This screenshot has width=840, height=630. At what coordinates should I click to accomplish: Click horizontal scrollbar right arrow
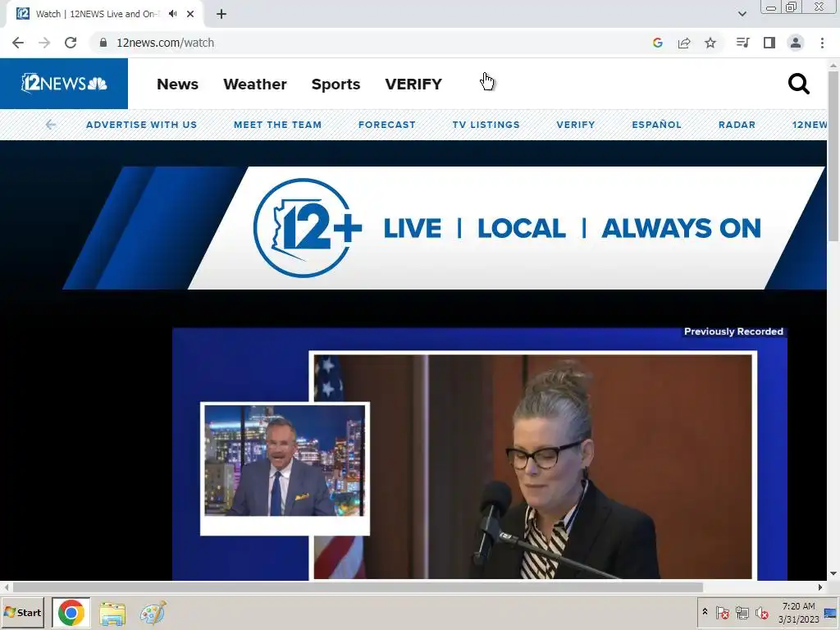click(820, 587)
